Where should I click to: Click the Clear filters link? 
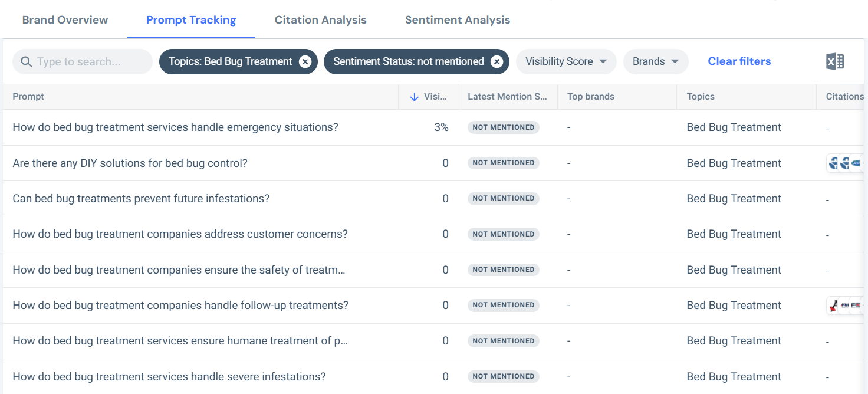click(x=739, y=61)
